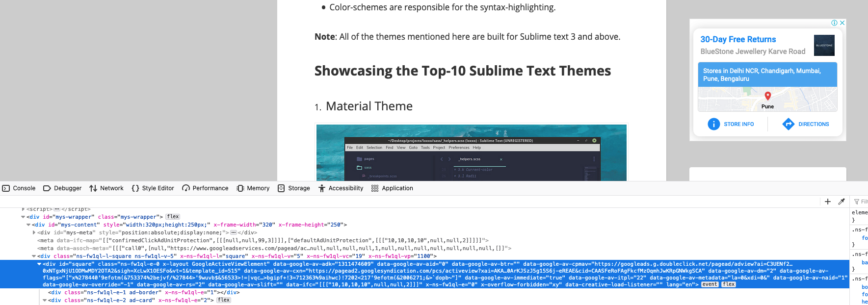
Task: Open the Application grid icon
Action: tap(375, 188)
